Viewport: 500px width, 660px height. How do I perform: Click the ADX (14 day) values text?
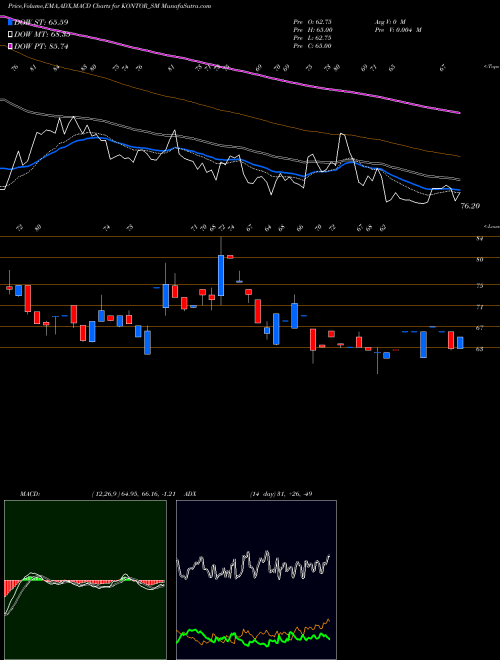click(281, 494)
